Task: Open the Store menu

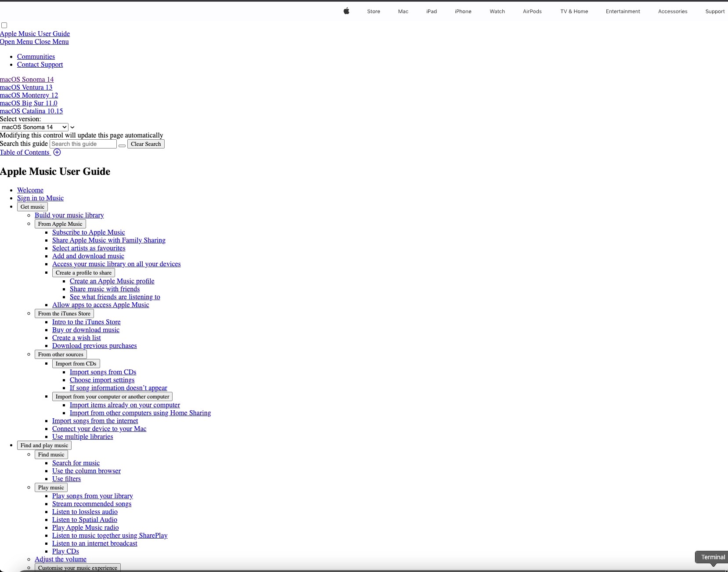Action: tap(374, 11)
